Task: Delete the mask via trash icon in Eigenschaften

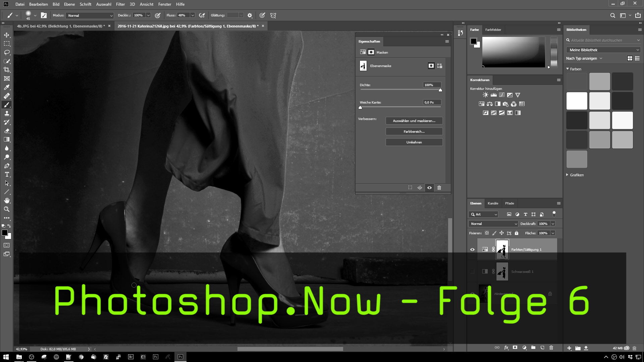Action: pyautogui.click(x=439, y=188)
